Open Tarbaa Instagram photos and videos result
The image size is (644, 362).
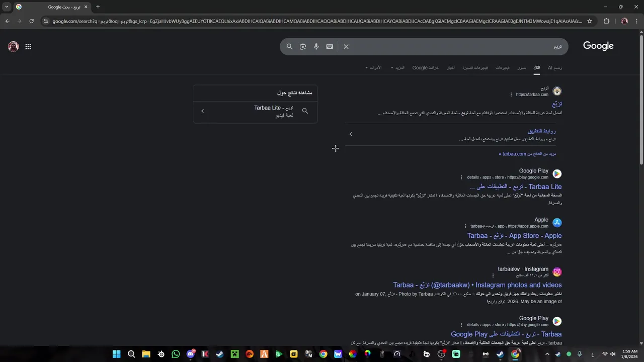point(477,285)
